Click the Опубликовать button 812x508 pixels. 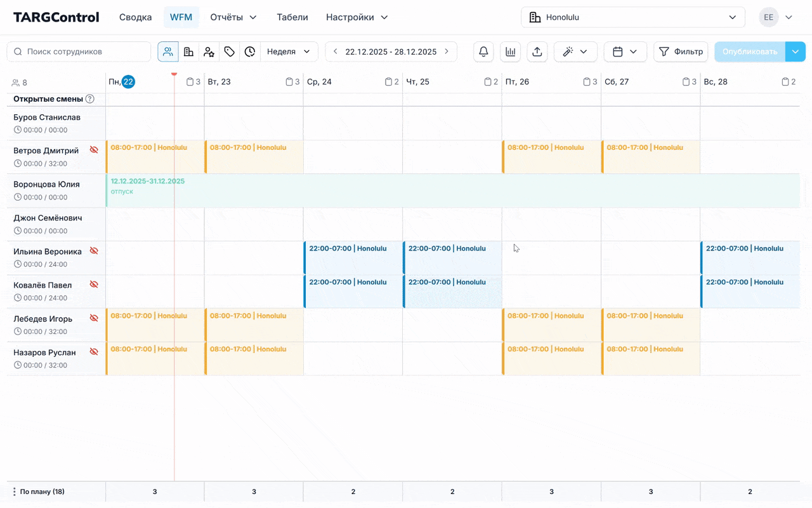pos(749,51)
